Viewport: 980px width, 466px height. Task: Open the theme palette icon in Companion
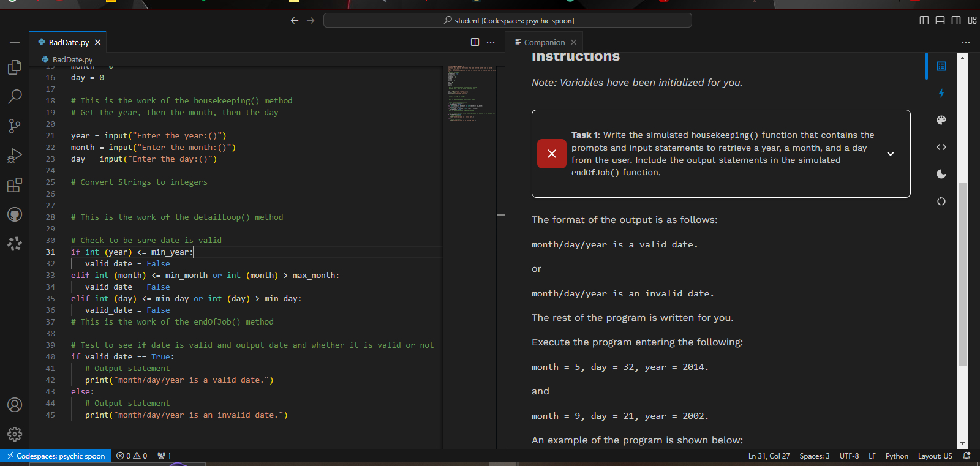click(x=941, y=120)
